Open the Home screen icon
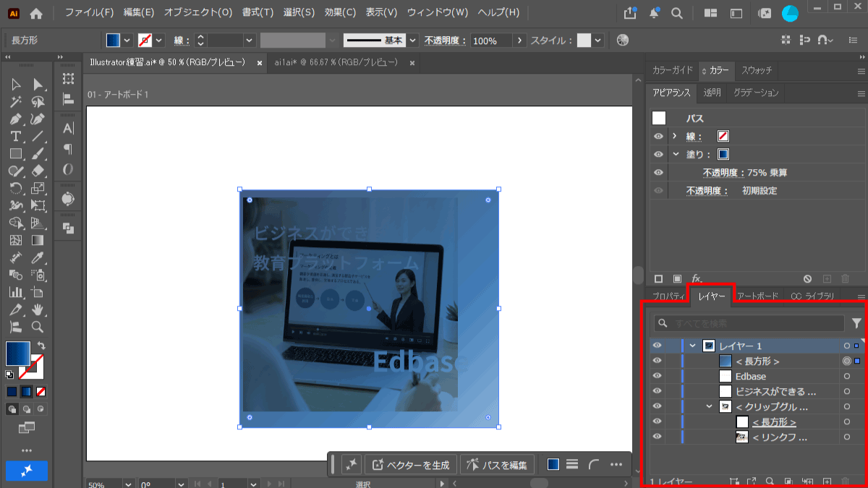 (x=36, y=13)
